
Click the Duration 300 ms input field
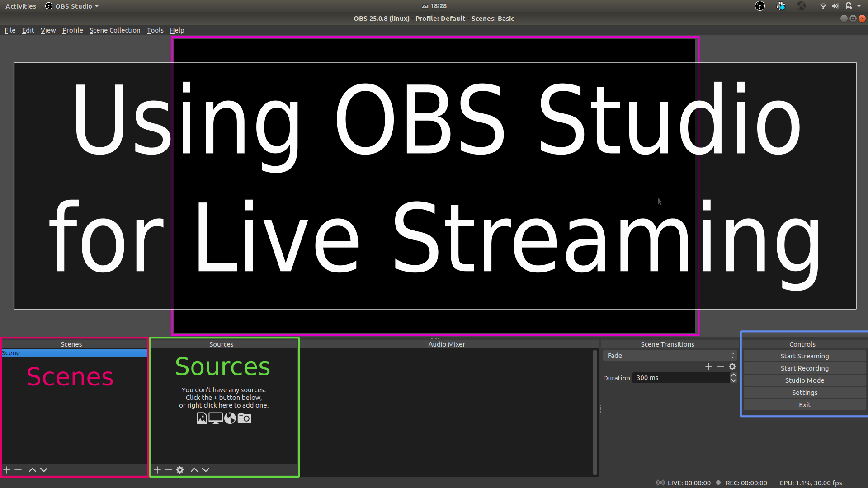[681, 378]
